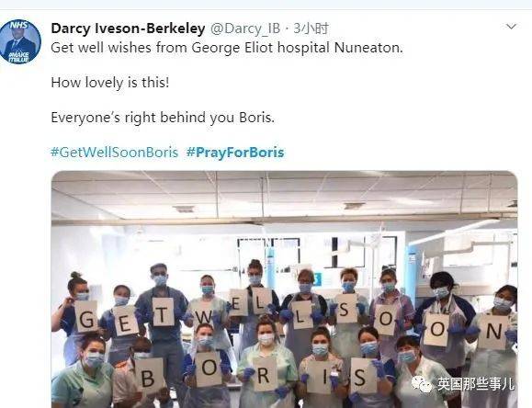Click the "G" sign in the photo
The width and height of the screenshot is (532, 408).
click(x=86, y=317)
